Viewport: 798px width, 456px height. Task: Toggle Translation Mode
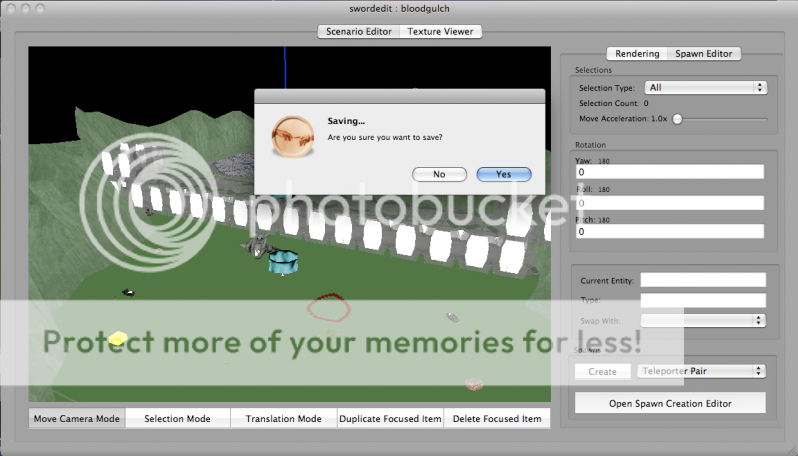283,419
